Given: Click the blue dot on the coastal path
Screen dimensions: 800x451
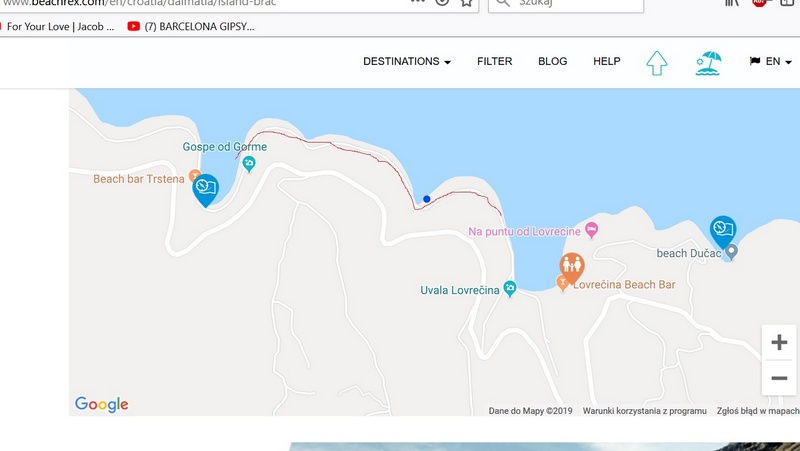Looking at the screenshot, I should pyautogui.click(x=427, y=199).
